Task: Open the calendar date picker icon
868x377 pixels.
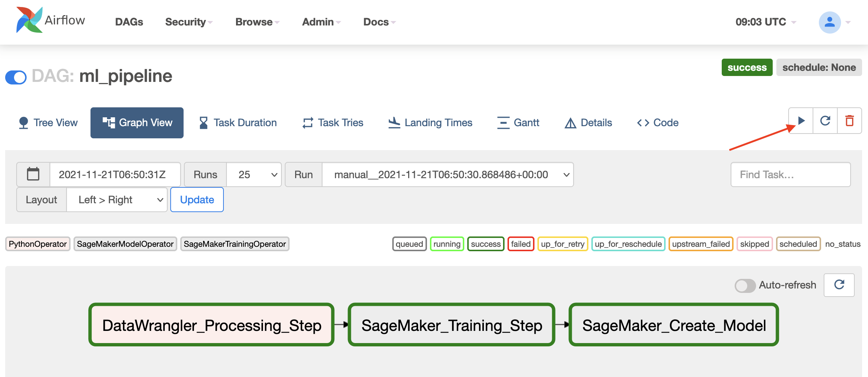Action: point(33,174)
